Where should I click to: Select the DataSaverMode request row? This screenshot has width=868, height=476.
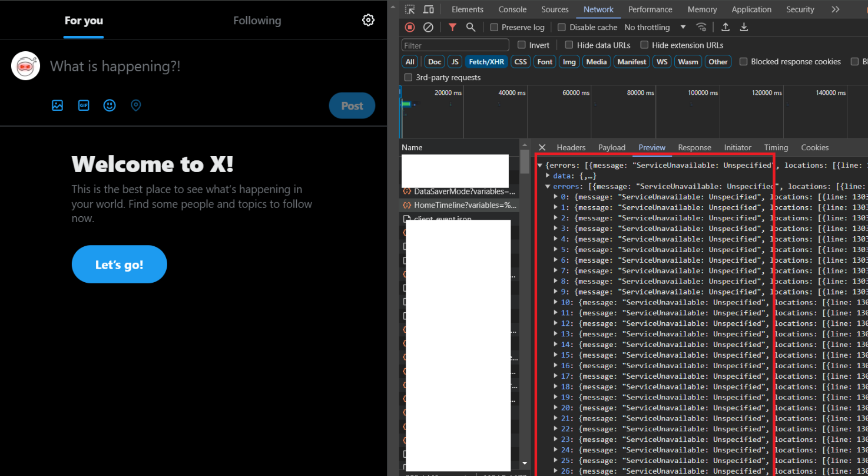[x=459, y=191]
